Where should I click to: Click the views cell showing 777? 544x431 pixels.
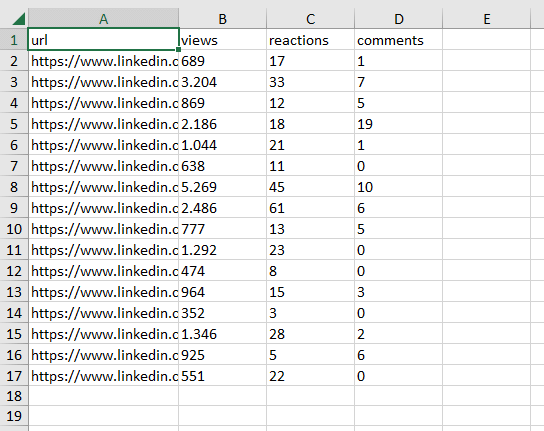222,229
